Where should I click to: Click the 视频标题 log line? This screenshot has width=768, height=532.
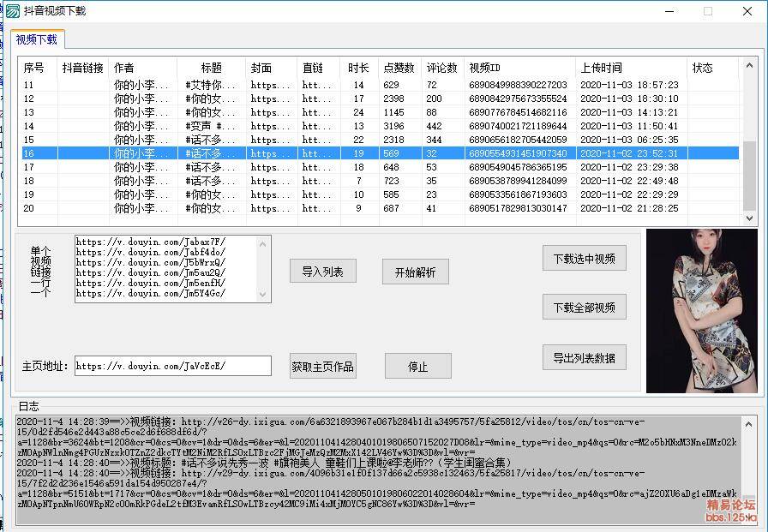[x=265, y=463]
